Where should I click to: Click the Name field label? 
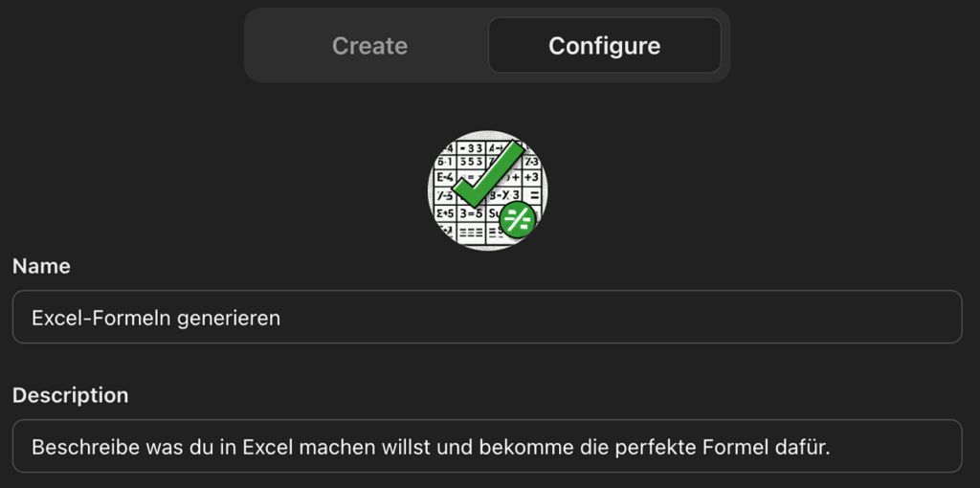pyautogui.click(x=41, y=267)
